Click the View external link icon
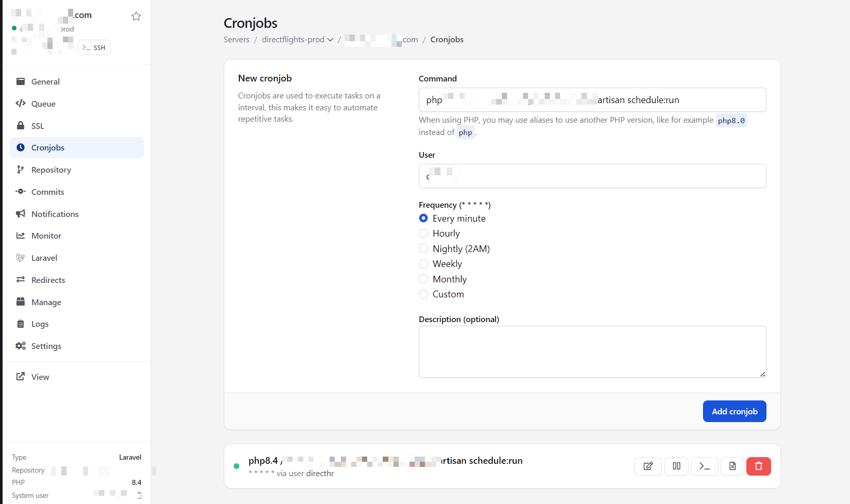This screenshot has height=504, width=850. click(x=21, y=377)
